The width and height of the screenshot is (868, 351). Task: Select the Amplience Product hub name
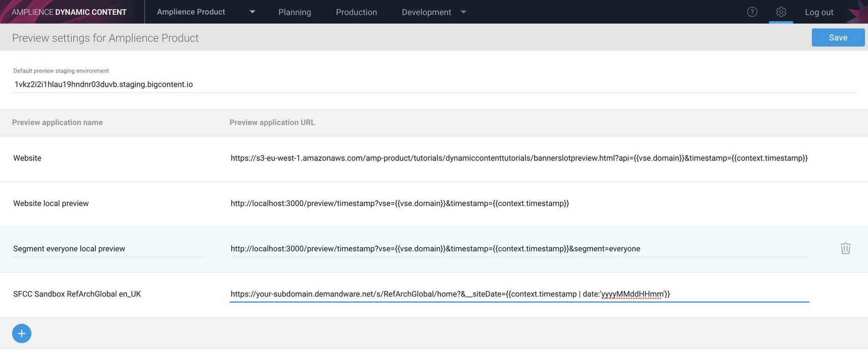191,12
